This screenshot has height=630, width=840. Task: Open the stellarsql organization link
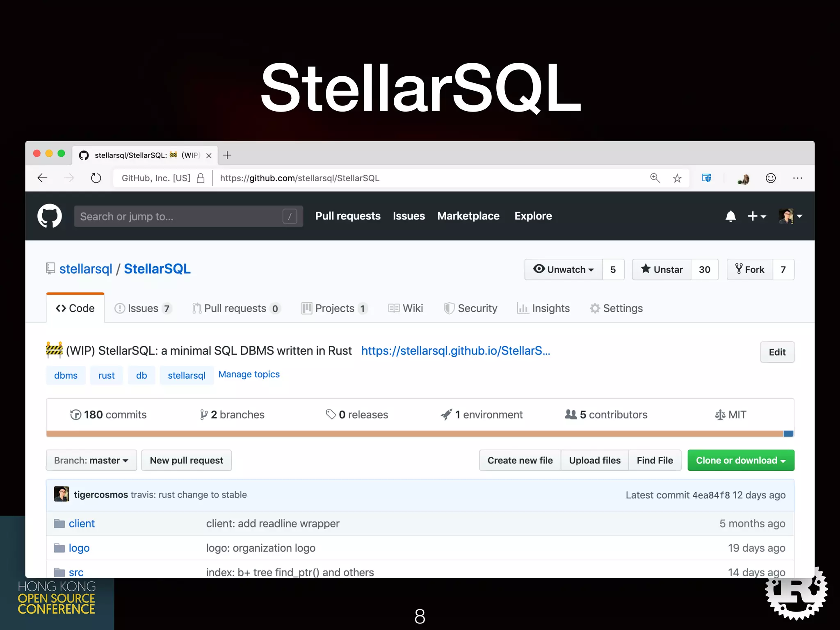86,269
